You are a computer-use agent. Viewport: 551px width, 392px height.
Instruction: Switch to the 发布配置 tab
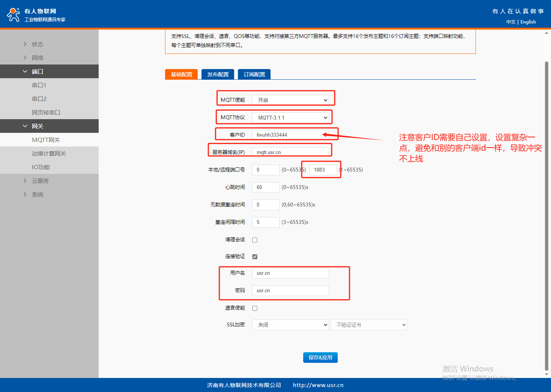pos(218,74)
